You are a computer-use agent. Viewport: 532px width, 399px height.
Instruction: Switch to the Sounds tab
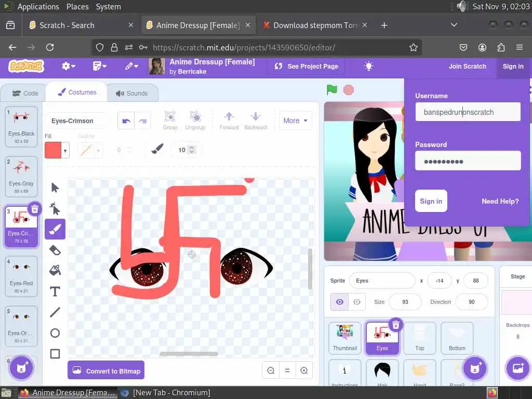(132, 94)
